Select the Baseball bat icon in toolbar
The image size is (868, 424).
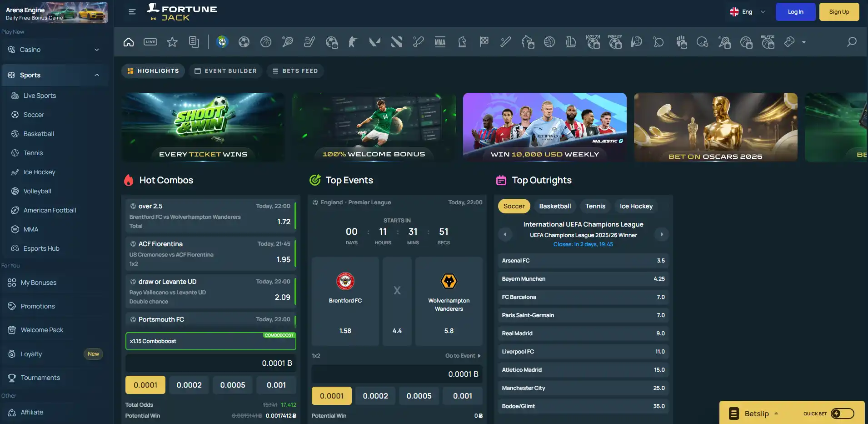(x=506, y=42)
